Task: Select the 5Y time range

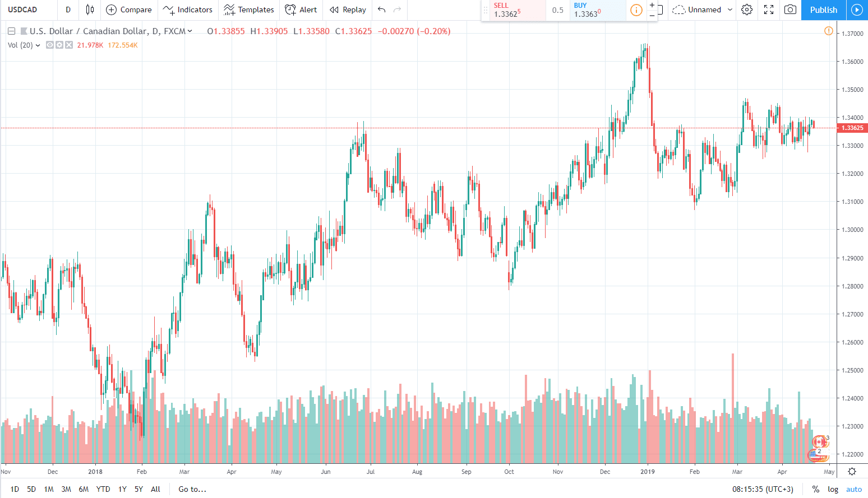Action: [138, 489]
